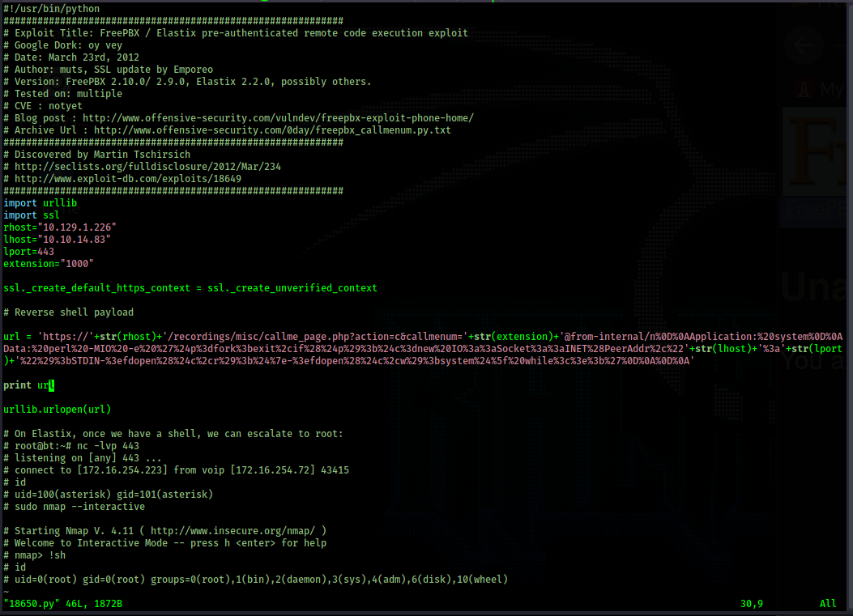
Task: Click the 'nmap> !sh' comment
Action: coord(34,555)
